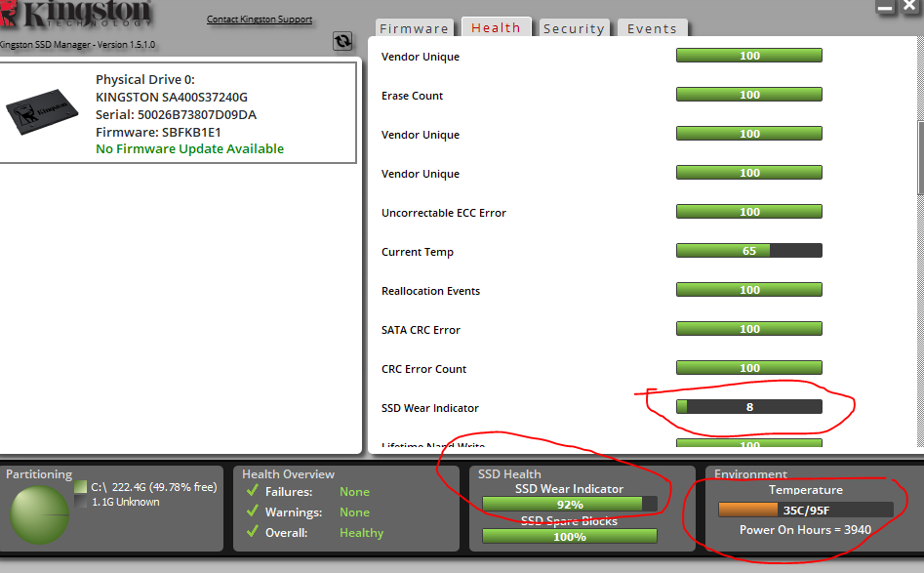Switch to the Security tab
The height and width of the screenshot is (573, 924).
574,28
